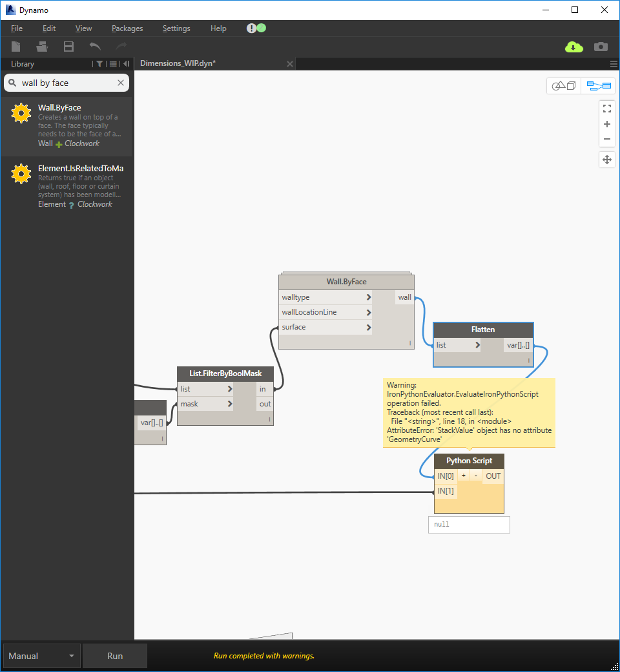
Task: Open the Help menu
Action: click(218, 28)
